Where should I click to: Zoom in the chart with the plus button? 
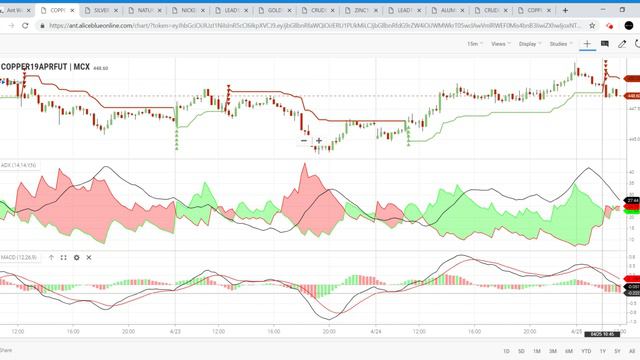click(319, 140)
